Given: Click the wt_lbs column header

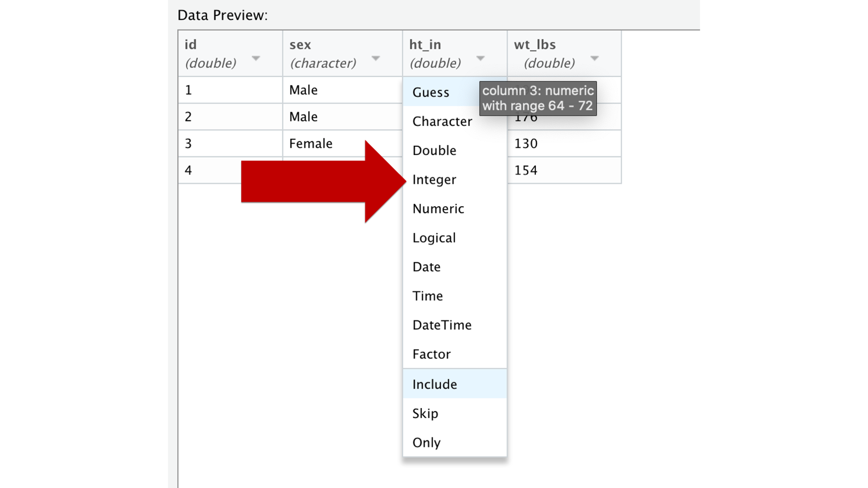Looking at the screenshot, I should (x=564, y=53).
